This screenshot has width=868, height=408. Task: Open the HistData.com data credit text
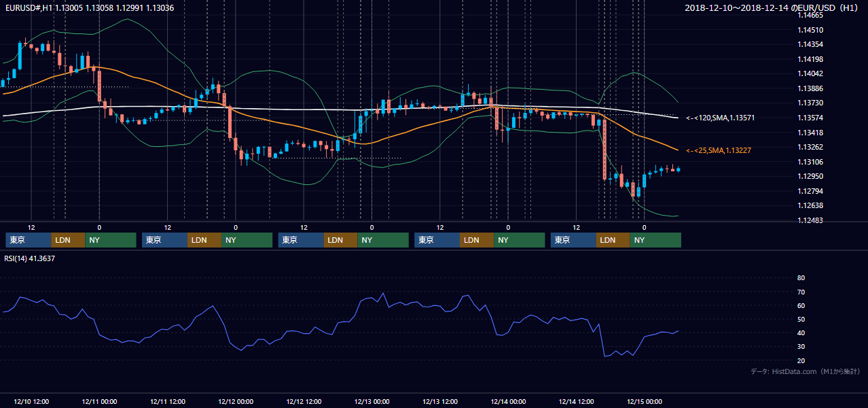click(x=805, y=371)
